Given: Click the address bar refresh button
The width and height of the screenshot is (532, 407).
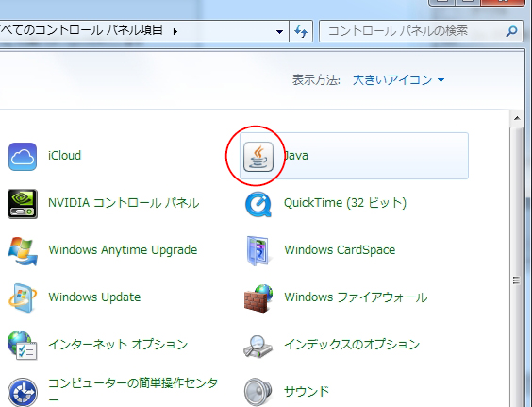Looking at the screenshot, I should (301, 31).
